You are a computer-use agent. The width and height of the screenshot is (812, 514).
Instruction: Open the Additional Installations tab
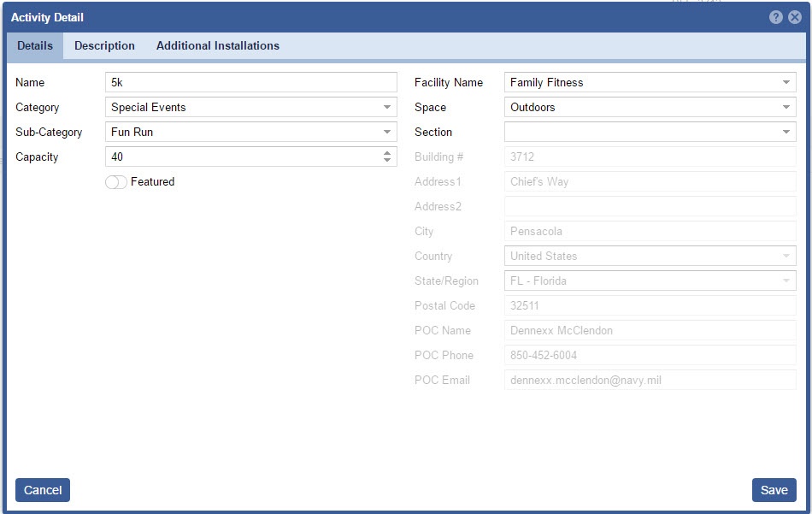tap(217, 46)
